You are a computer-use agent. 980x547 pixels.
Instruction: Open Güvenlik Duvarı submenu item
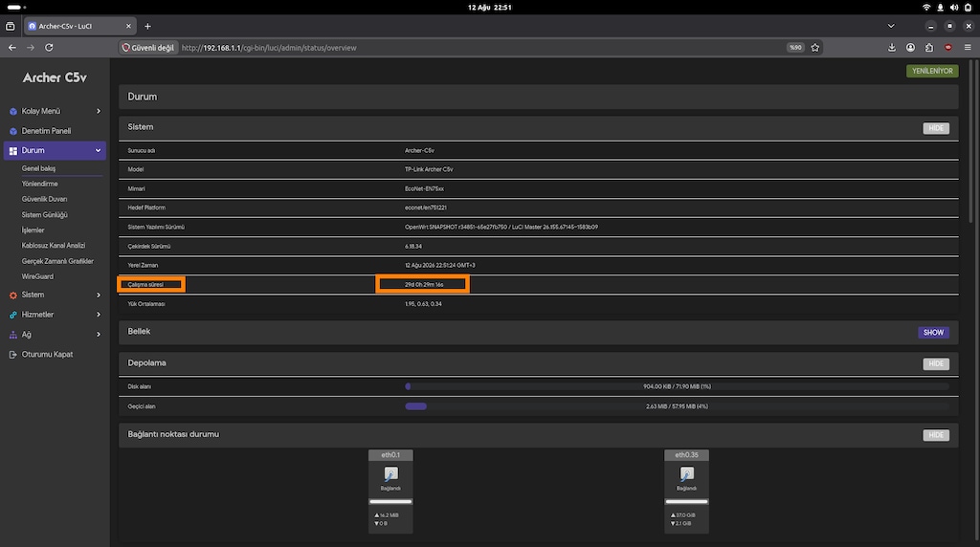click(44, 199)
